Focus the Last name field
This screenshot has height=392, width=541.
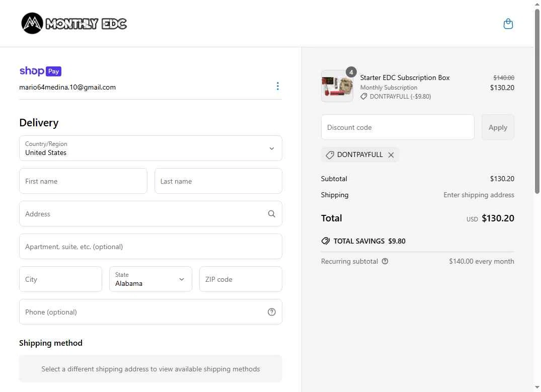[x=218, y=181]
